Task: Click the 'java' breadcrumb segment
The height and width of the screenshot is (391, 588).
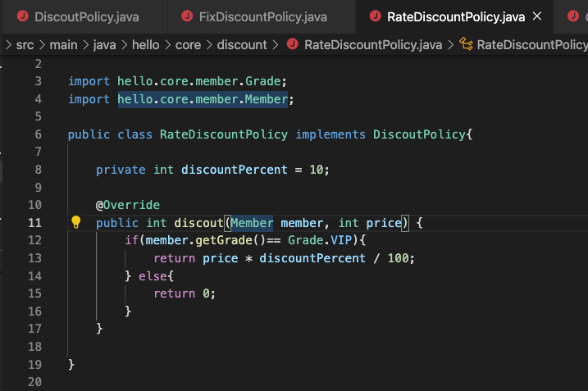Action: click(105, 45)
